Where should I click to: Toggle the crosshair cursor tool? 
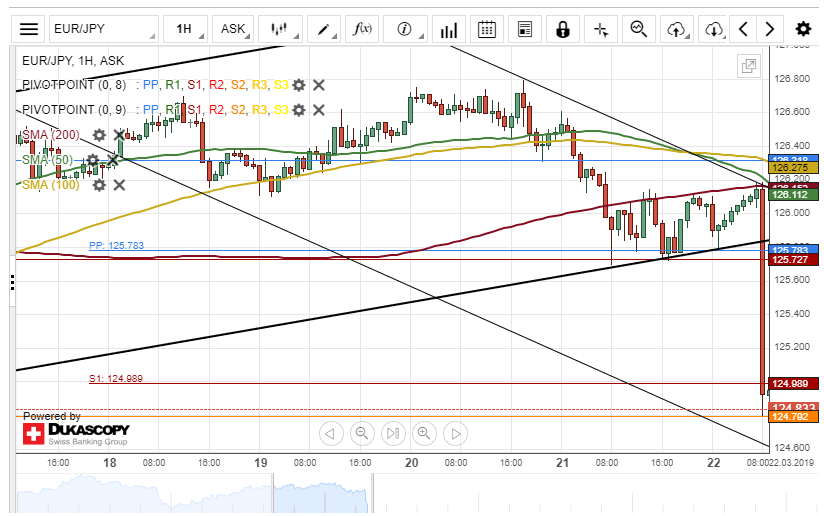(x=601, y=29)
